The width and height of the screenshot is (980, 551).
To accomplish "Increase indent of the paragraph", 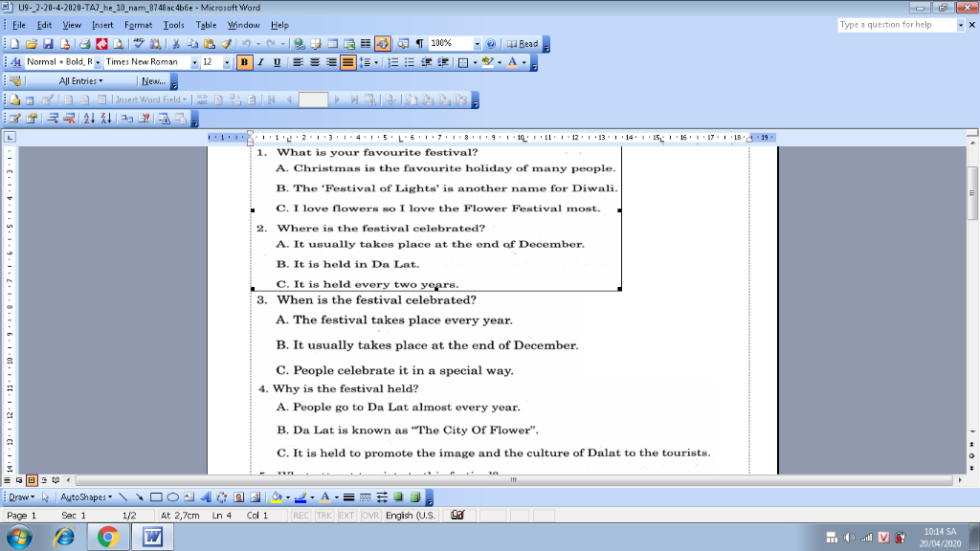I will [443, 62].
